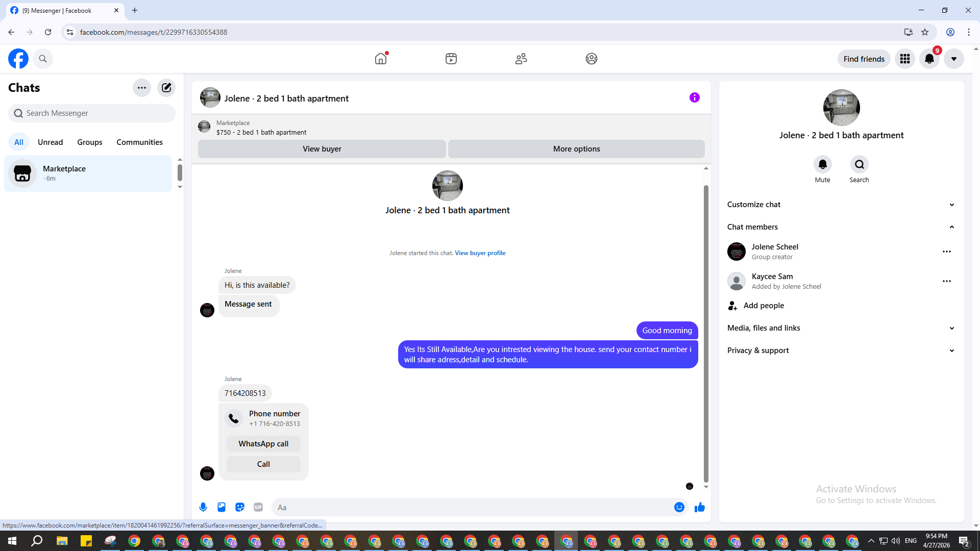Expand the Customize chat section
Image resolution: width=980 pixels, height=551 pixels.
point(951,205)
